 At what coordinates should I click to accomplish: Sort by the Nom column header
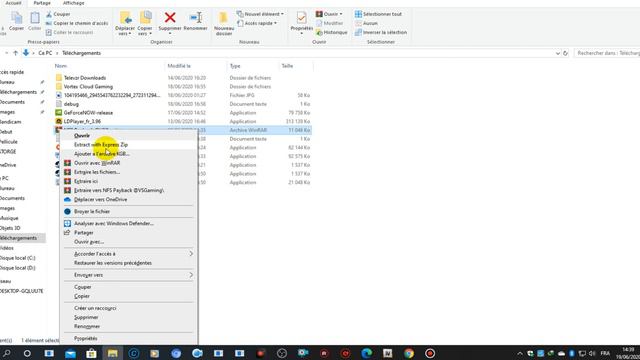[x=61, y=66]
